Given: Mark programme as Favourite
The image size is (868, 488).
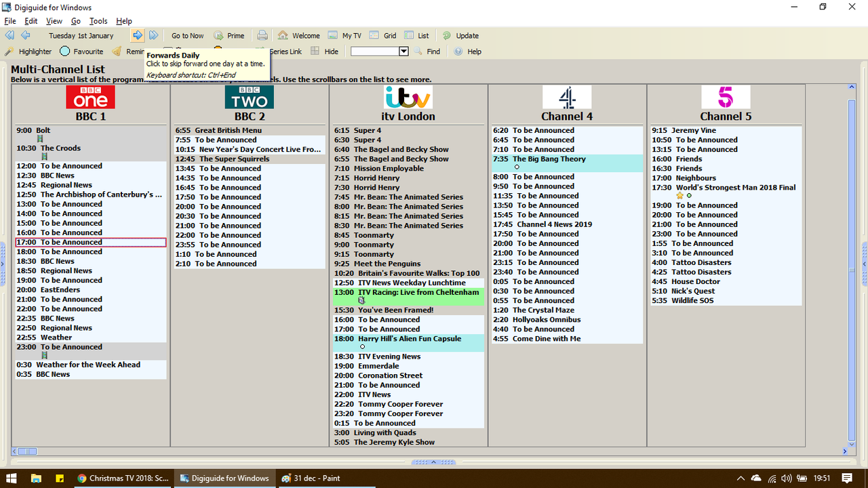Looking at the screenshot, I should click(x=81, y=52).
